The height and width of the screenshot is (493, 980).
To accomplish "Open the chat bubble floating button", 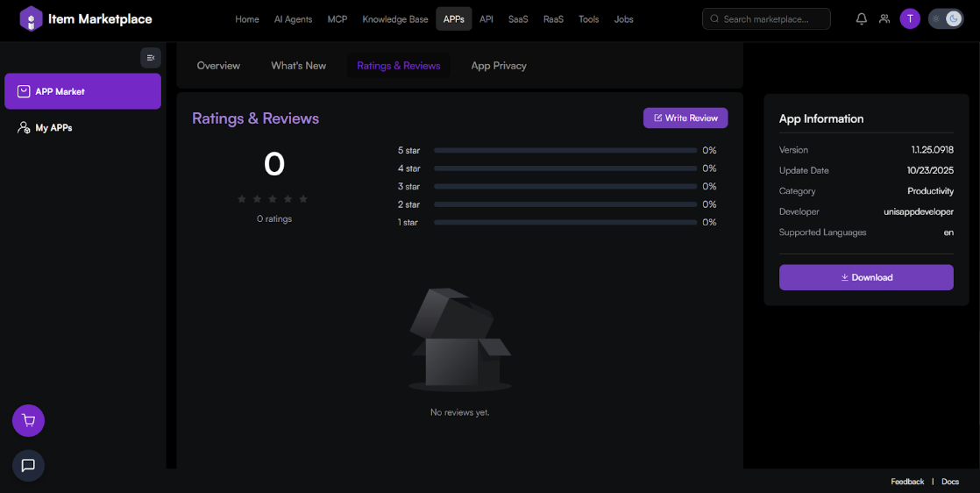I will coord(28,465).
